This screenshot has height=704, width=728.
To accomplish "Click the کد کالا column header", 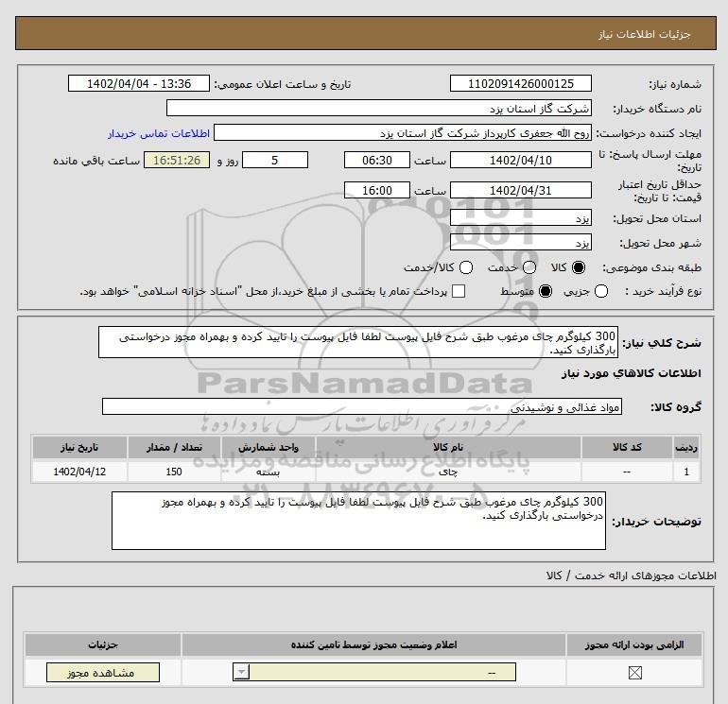I will pos(627,447).
